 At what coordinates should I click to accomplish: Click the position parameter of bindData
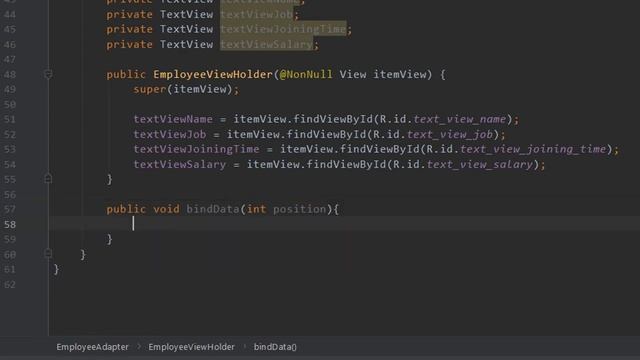[300, 209]
